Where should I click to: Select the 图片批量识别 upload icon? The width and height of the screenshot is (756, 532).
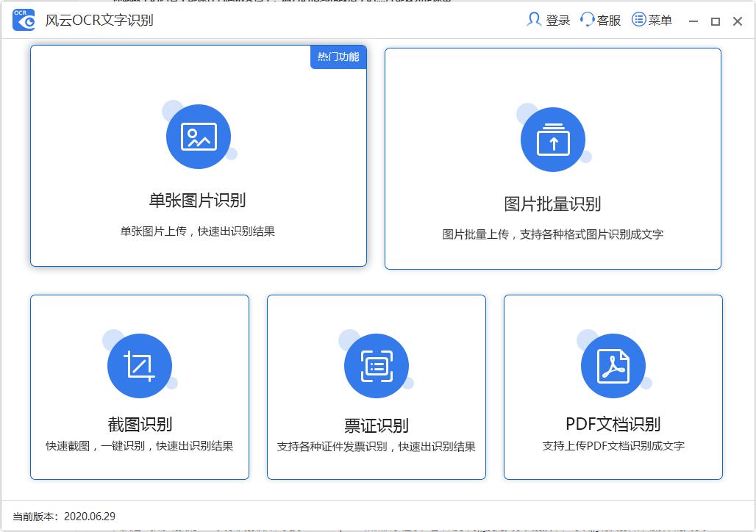click(553, 140)
